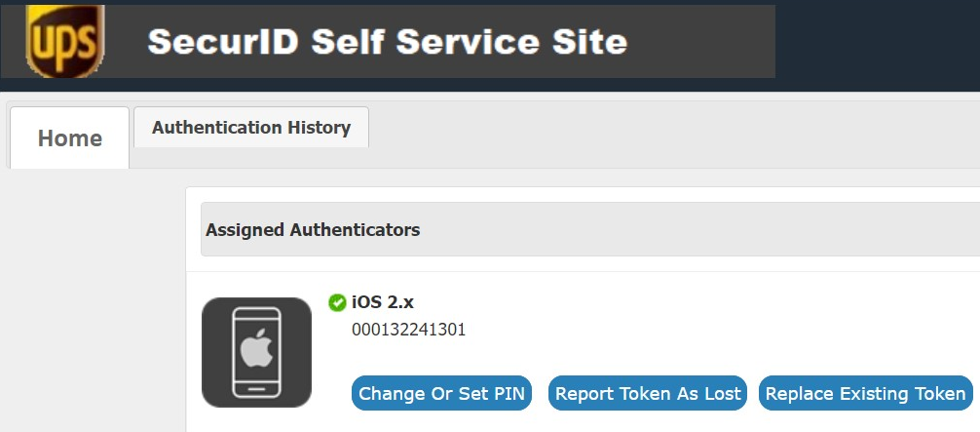Open the Home tab
Image resolution: width=980 pixels, height=432 pixels.
pyautogui.click(x=69, y=137)
